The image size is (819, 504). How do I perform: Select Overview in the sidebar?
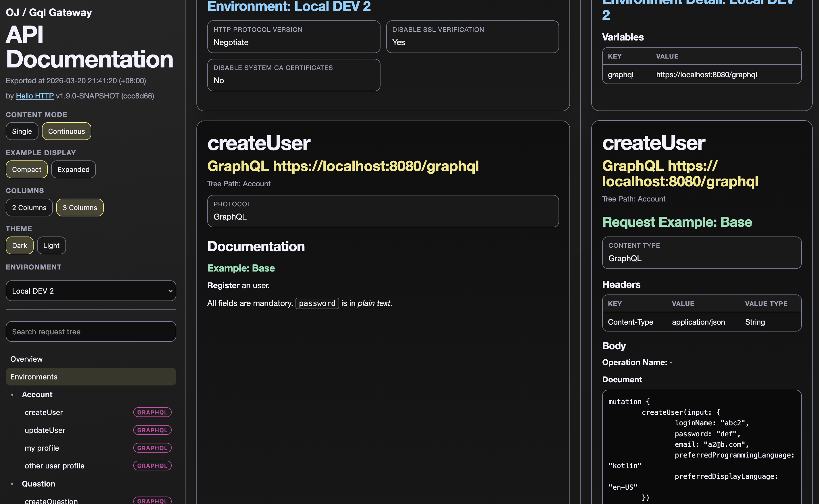click(26, 359)
